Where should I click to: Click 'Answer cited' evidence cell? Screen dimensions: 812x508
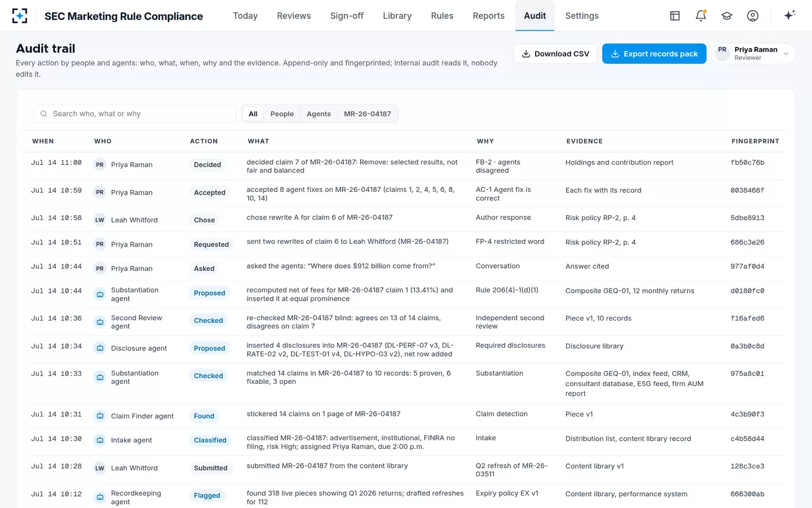pyautogui.click(x=587, y=266)
